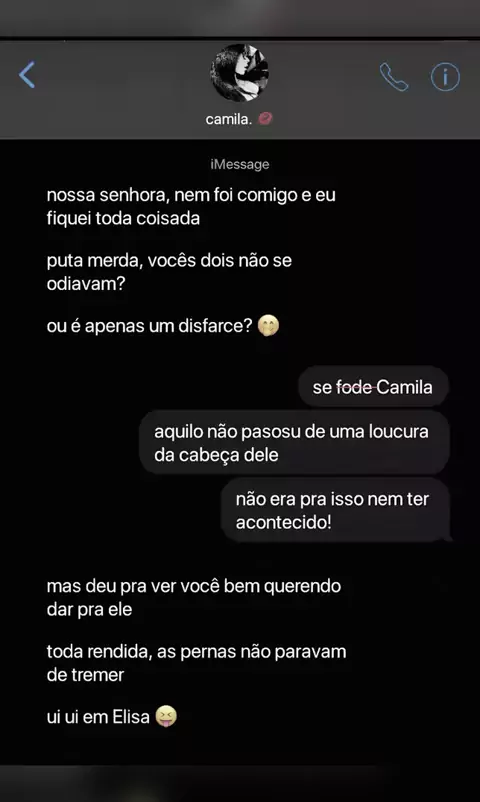Tap the 'ui ui em Elisa' message

[x=112, y=717]
